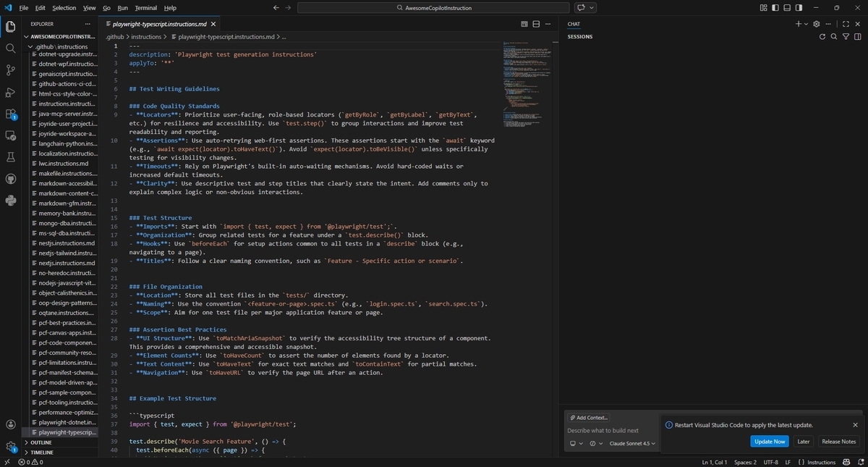The height and width of the screenshot is (467, 868).
Task: Open the Run and Debug view
Action: pyautogui.click(x=10, y=92)
